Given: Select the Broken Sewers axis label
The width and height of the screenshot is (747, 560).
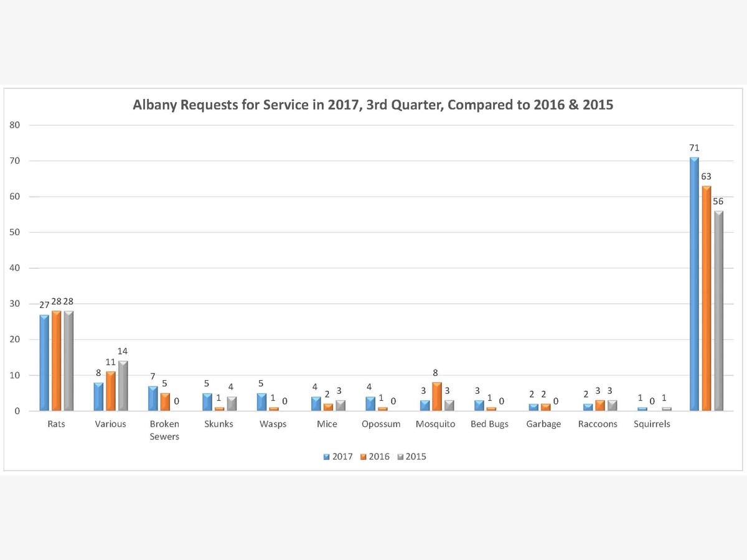Looking at the screenshot, I should [x=164, y=430].
